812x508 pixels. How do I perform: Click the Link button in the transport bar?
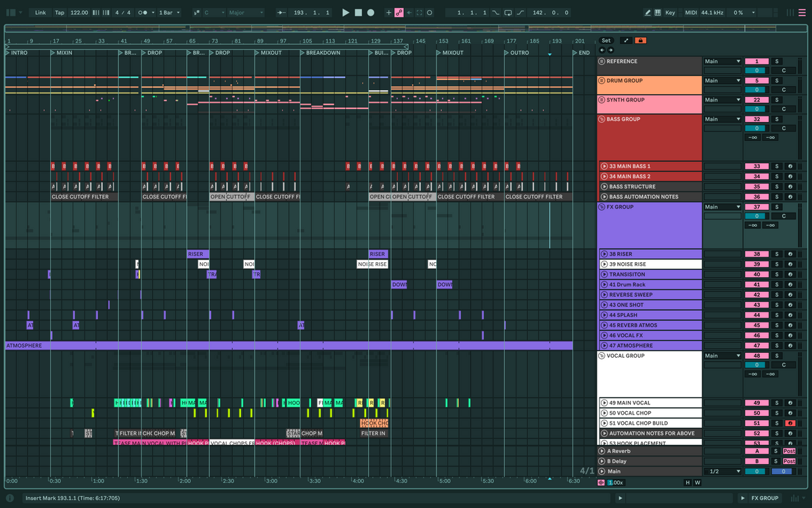click(41, 12)
